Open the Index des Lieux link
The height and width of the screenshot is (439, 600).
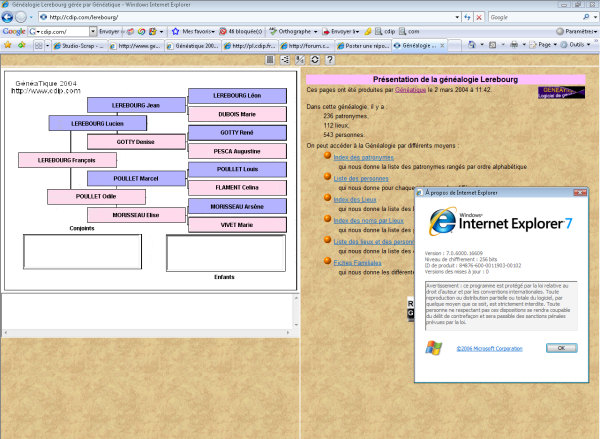[355, 199]
